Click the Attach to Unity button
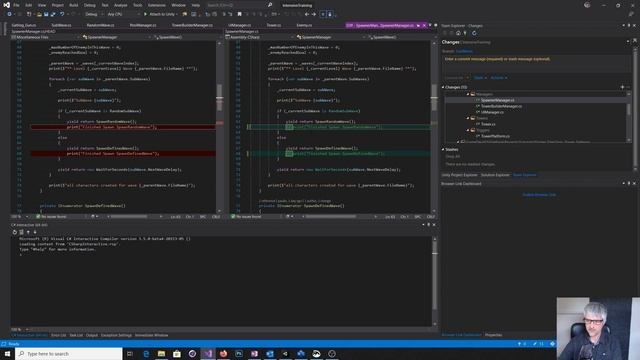Image resolution: width=640 pixels, height=360 pixels. pyautogui.click(x=160, y=14)
